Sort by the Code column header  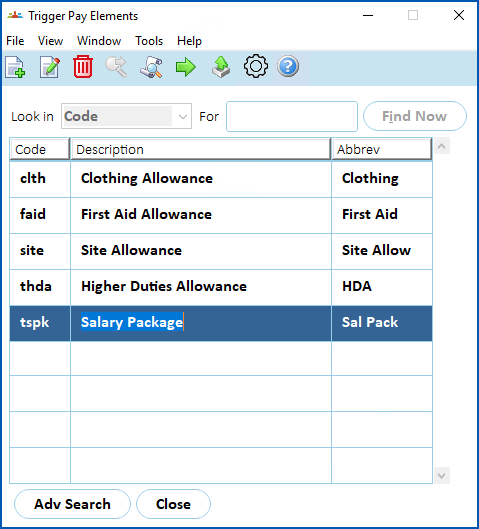coord(40,149)
